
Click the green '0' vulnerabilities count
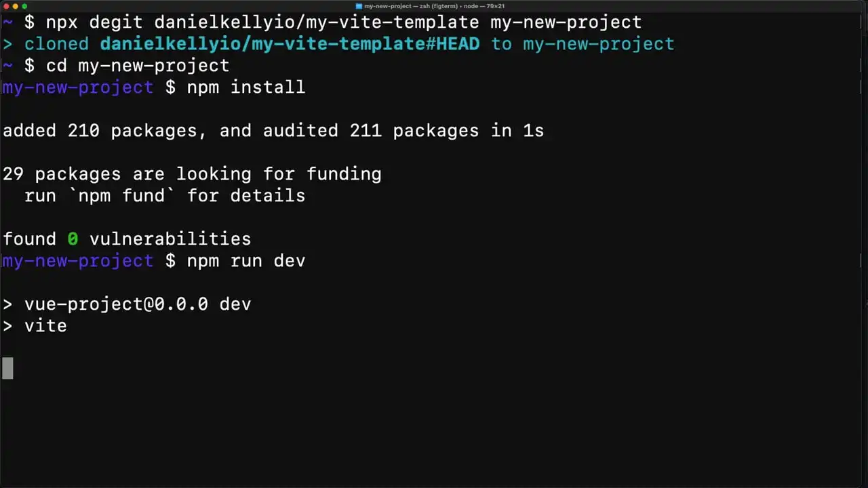[73, 239]
